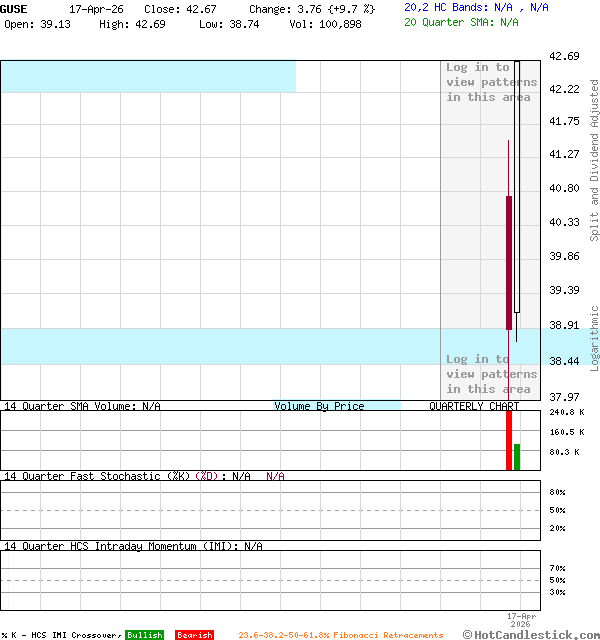Click the 17-Apr 2026 date axis marker

pos(521,619)
